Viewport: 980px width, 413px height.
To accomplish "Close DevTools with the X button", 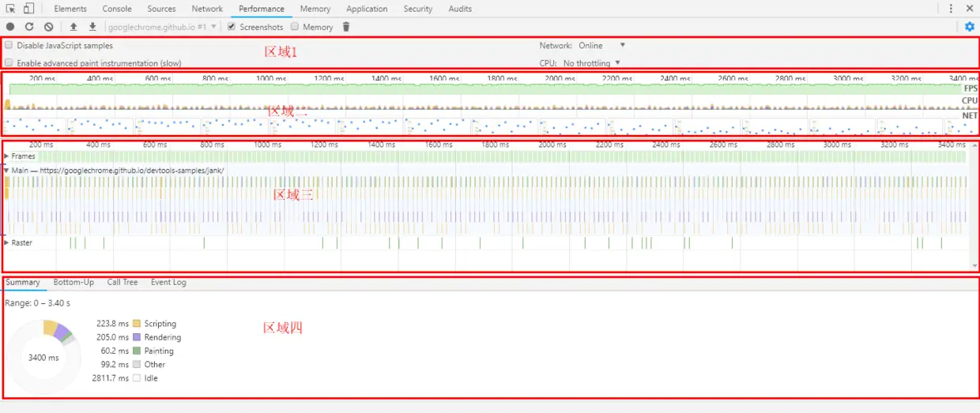I will coord(971,9).
